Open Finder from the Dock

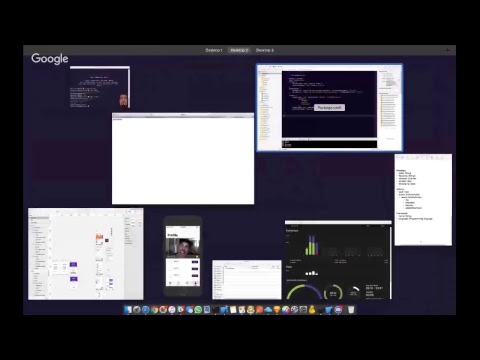pos(128,310)
